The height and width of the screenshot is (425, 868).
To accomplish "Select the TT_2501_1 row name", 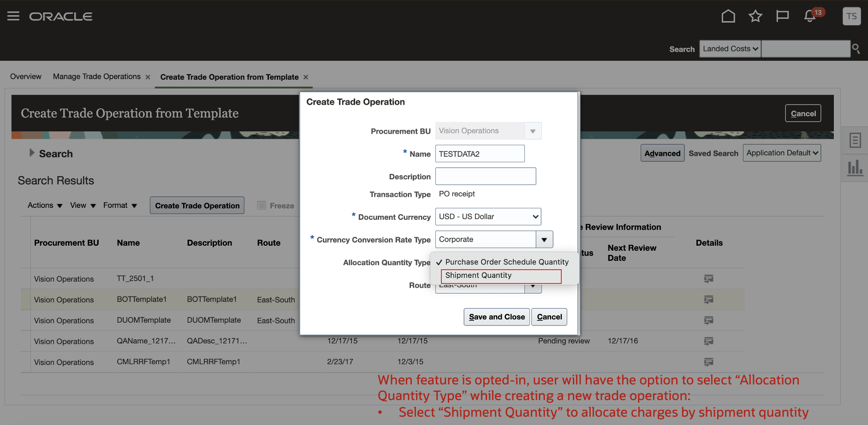I will pos(135,278).
